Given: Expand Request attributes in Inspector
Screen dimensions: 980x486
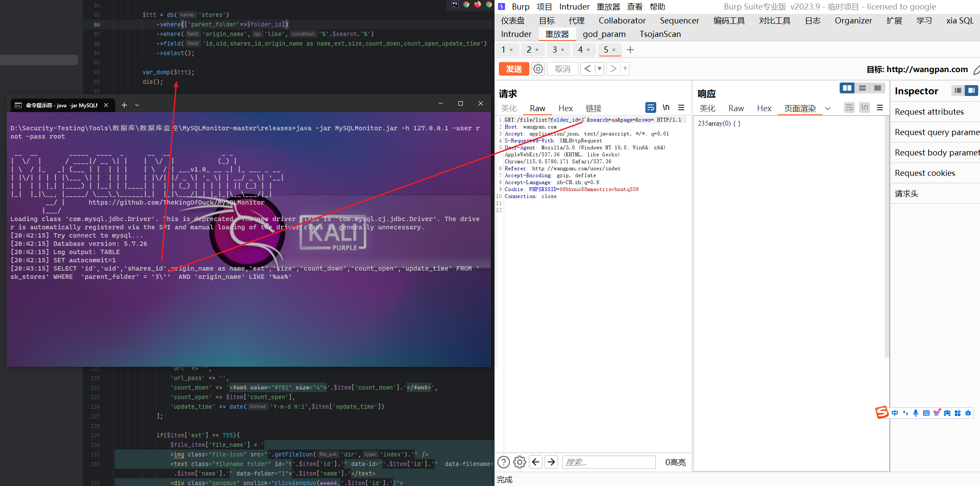Looking at the screenshot, I should point(935,112).
